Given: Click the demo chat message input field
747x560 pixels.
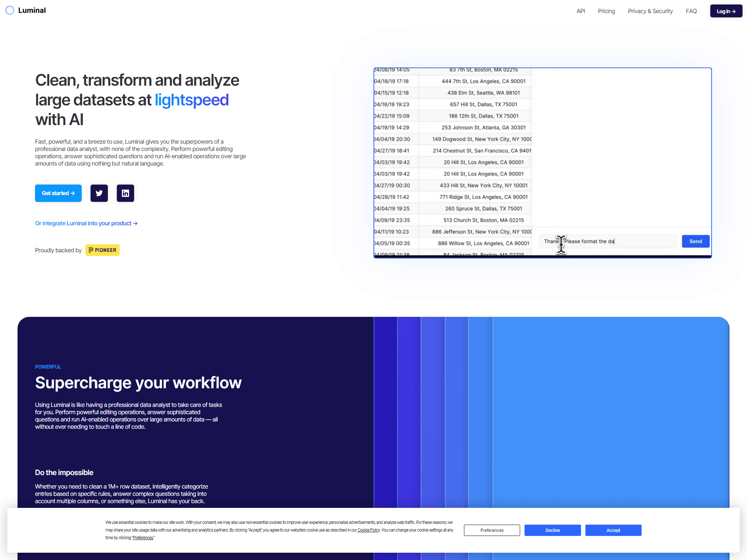Looking at the screenshot, I should pyautogui.click(x=608, y=241).
